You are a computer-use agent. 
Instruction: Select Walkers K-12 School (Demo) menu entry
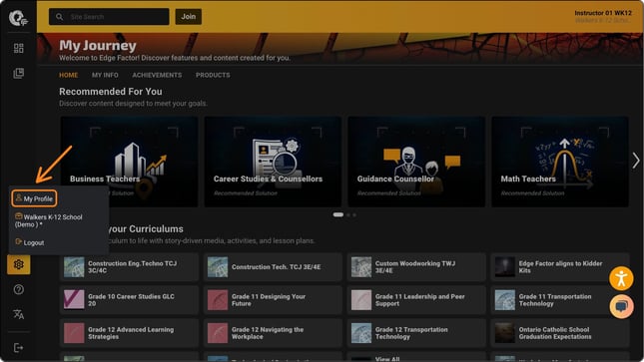point(49,220)
